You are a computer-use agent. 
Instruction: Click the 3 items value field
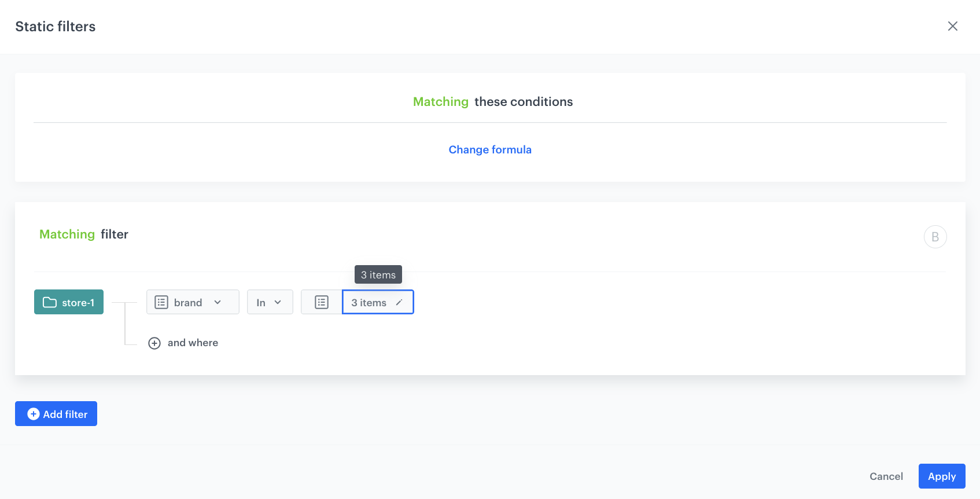(x=369, y=303)
